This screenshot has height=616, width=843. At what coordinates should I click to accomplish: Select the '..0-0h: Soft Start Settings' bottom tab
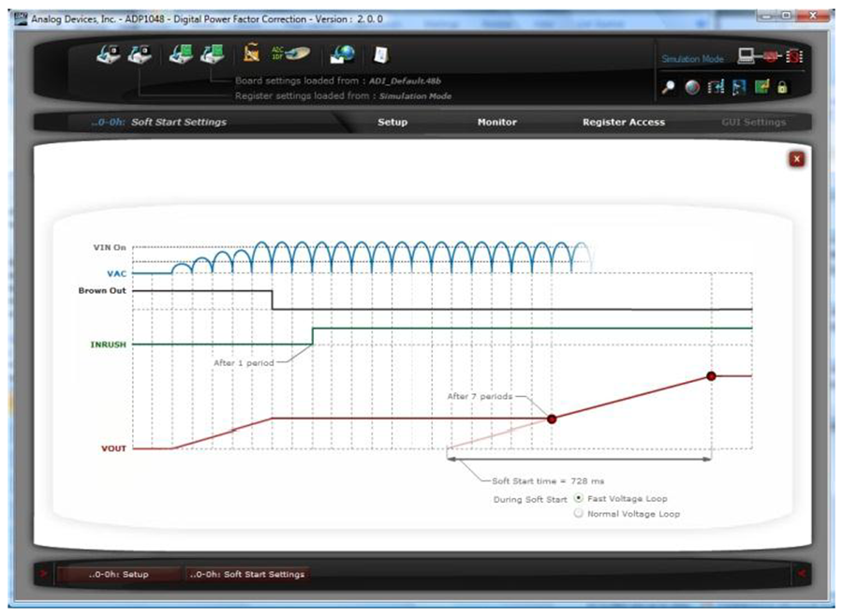point(246,574)
